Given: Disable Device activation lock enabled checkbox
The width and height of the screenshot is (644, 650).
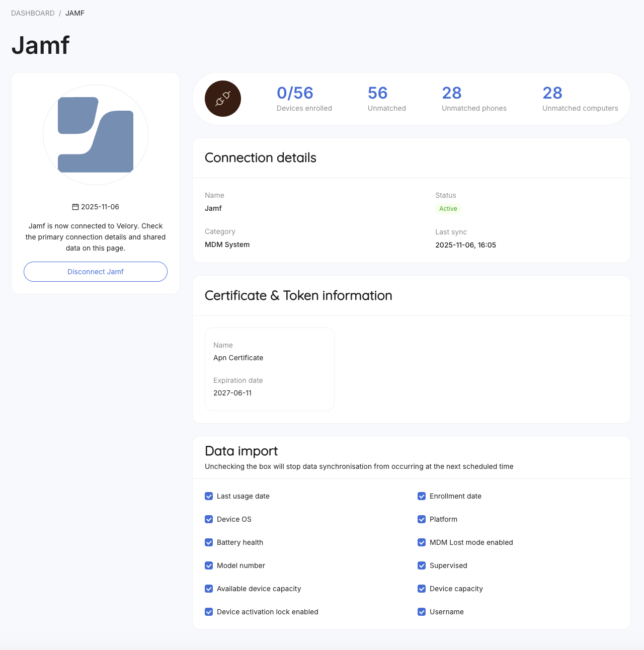Looking at the screenshot, I should pyautogui.click(x=209, y=612).
